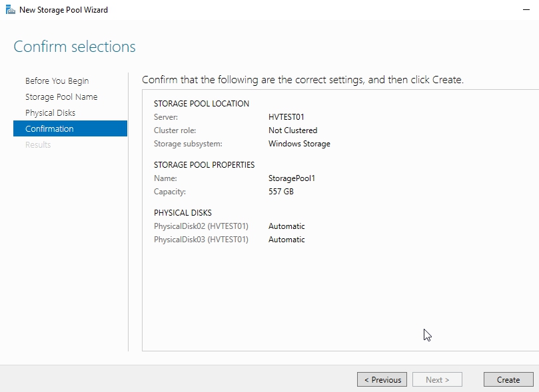539x392 pixels.
Task: Open the Storage Pool Name step
Action: click(x=61, y=97)
